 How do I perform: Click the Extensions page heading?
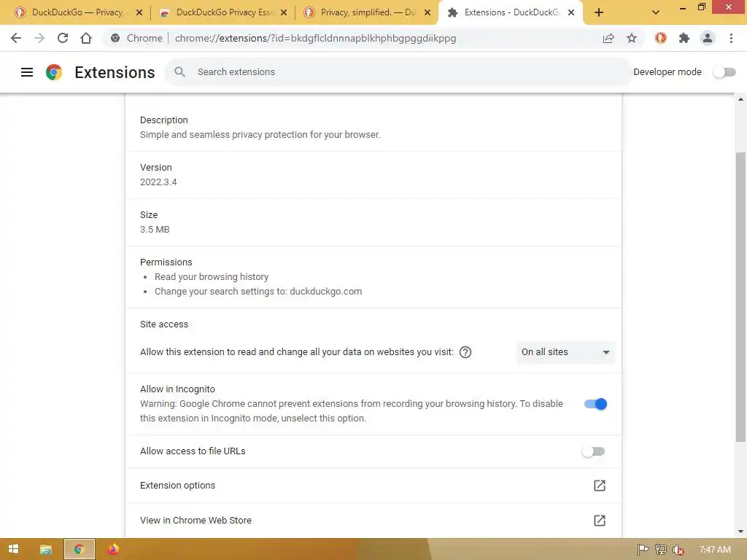[115, 72]
